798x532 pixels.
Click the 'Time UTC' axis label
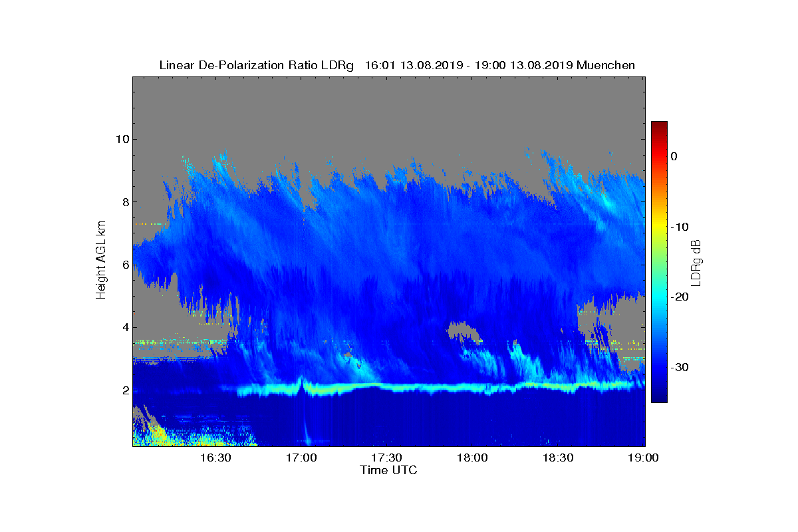389,470
